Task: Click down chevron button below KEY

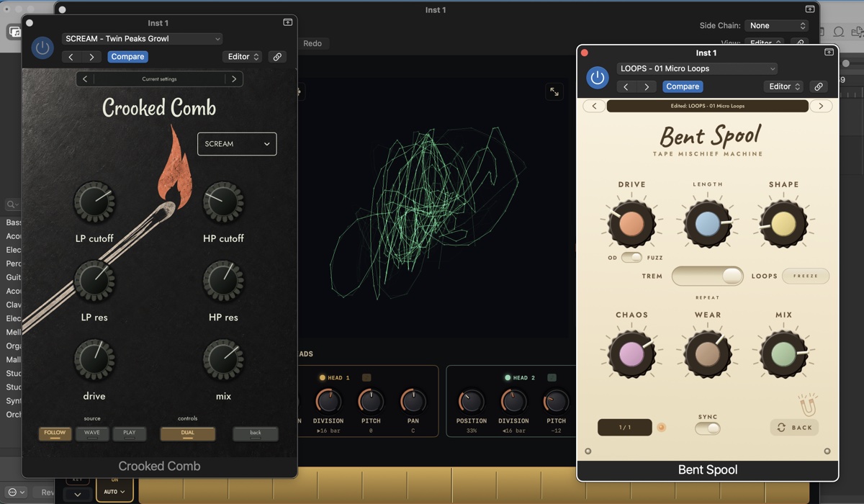Action: click(78, 495)
